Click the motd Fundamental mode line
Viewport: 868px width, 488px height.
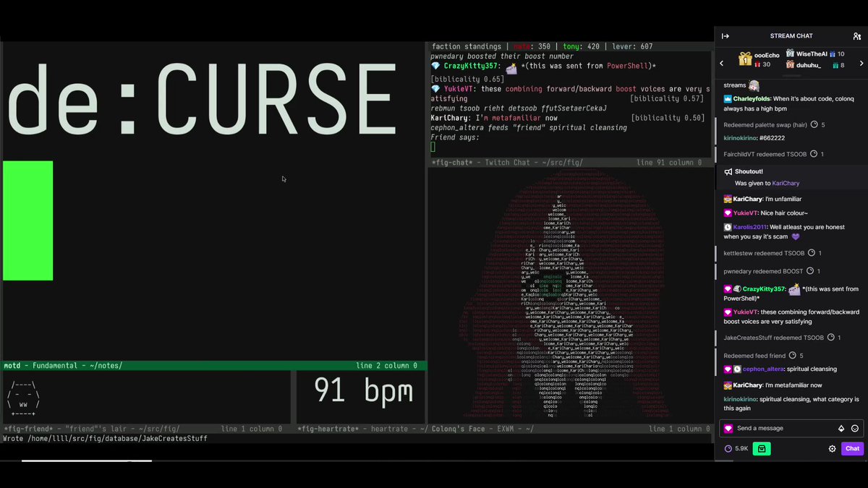[x=213, y=366]
